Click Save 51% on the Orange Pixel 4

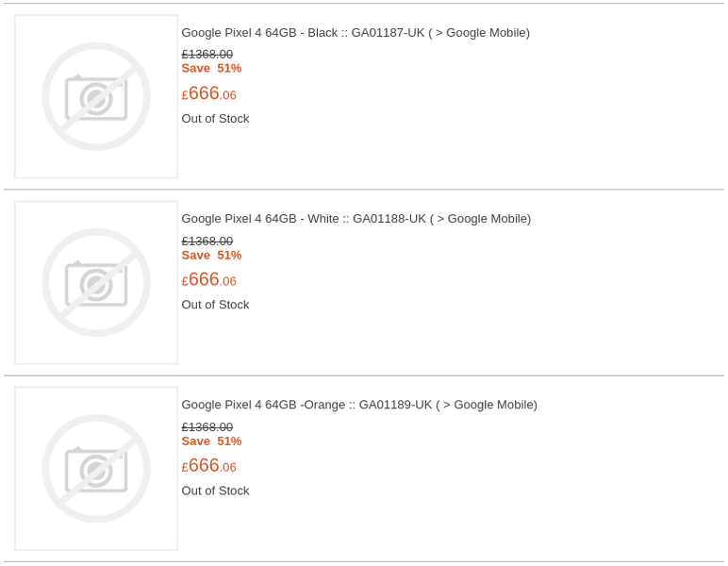[x=211, y=441]
